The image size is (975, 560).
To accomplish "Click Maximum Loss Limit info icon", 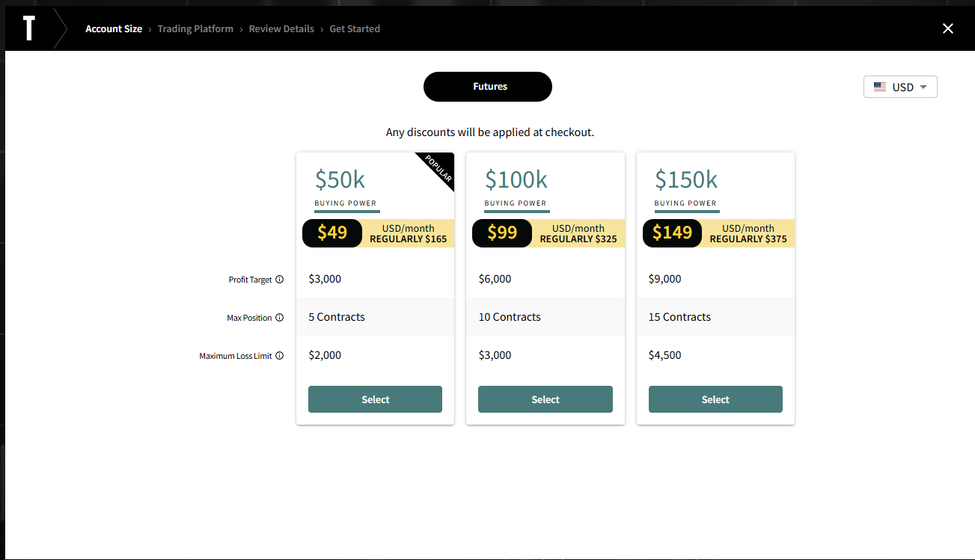I will [280, 356].
